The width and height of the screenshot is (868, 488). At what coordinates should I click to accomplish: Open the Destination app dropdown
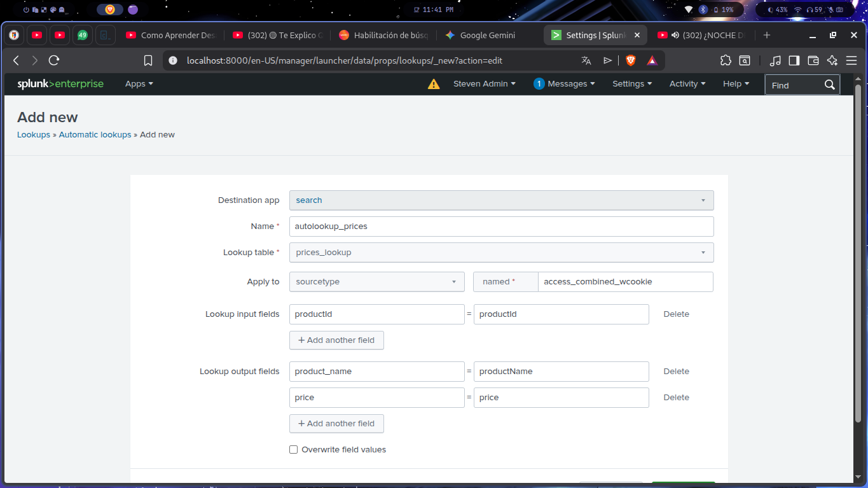point(501,200)
